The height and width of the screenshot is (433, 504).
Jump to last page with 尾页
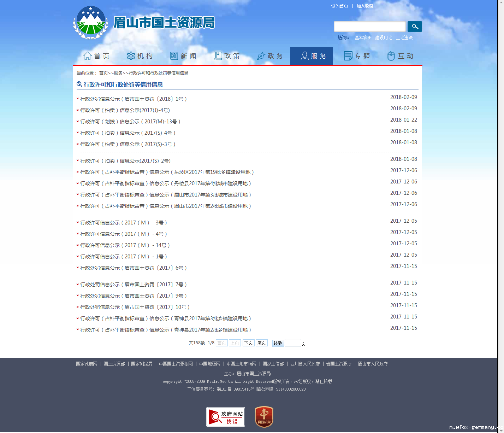pos(261,343)
